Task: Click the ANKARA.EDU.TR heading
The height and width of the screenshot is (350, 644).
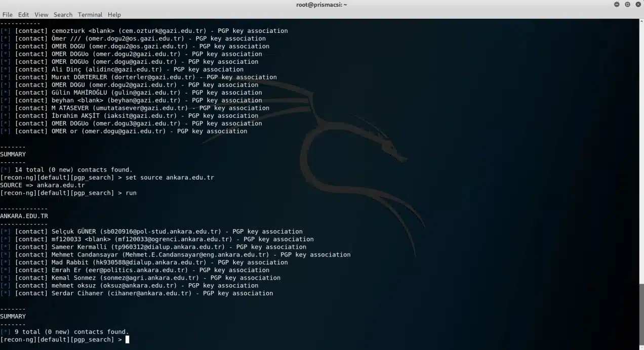Action: point(24,216)
